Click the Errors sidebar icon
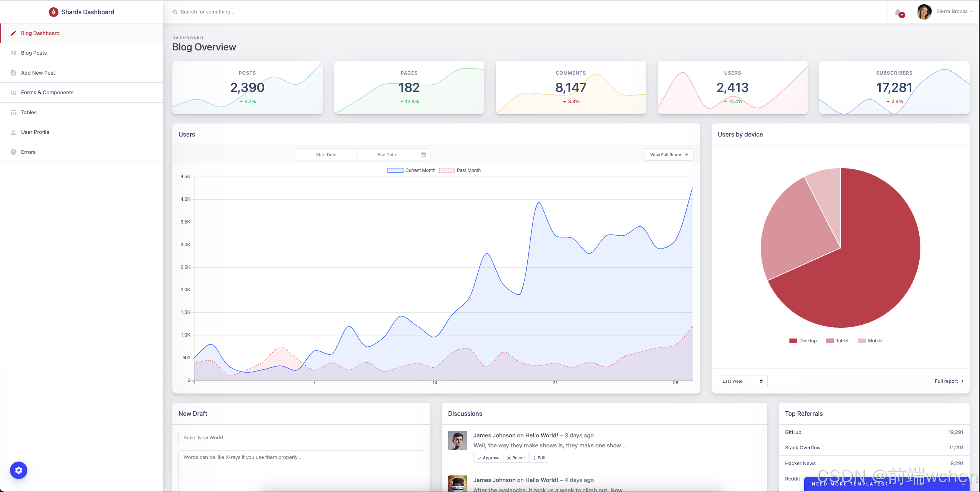 (13, 152)
